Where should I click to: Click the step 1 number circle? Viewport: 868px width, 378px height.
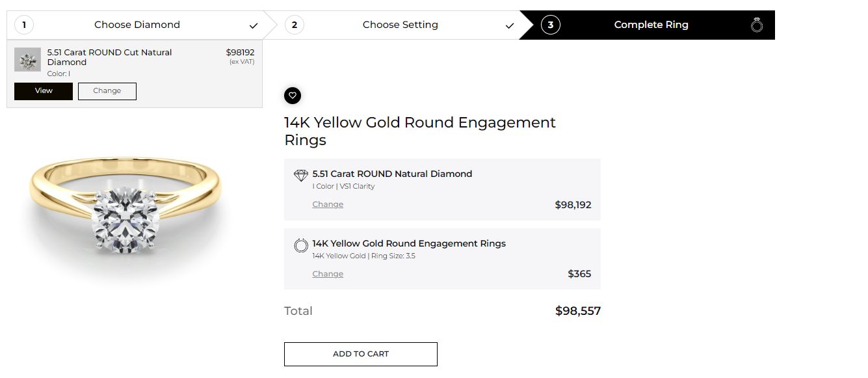click(24, 25)
